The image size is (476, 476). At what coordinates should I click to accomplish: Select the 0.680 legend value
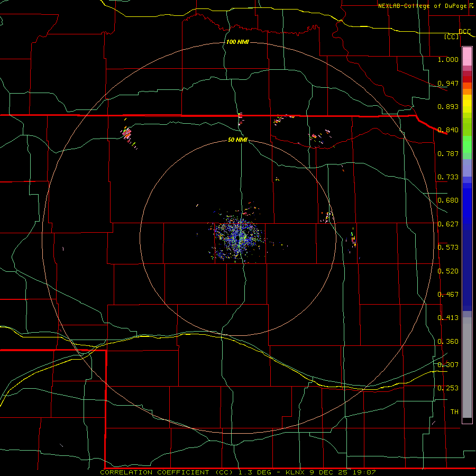[x=448, y=200]
